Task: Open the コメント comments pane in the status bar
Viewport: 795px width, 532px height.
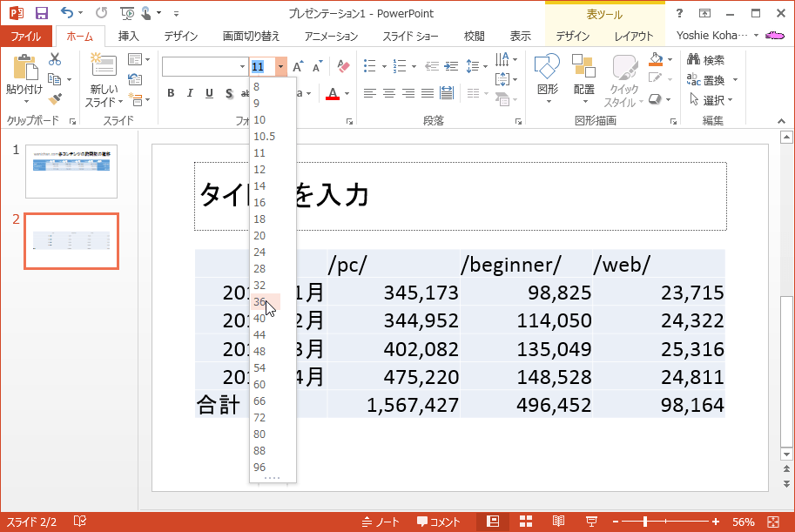Action: coord(438,522)
